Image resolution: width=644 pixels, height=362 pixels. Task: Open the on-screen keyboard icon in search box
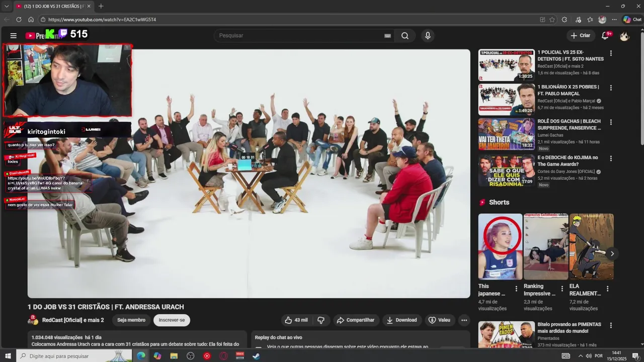tap(387, 36)
